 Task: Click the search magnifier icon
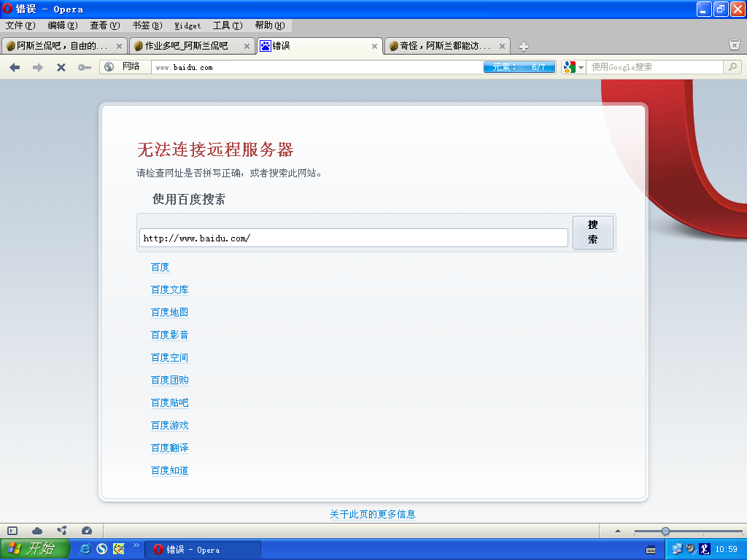[732, 67]
